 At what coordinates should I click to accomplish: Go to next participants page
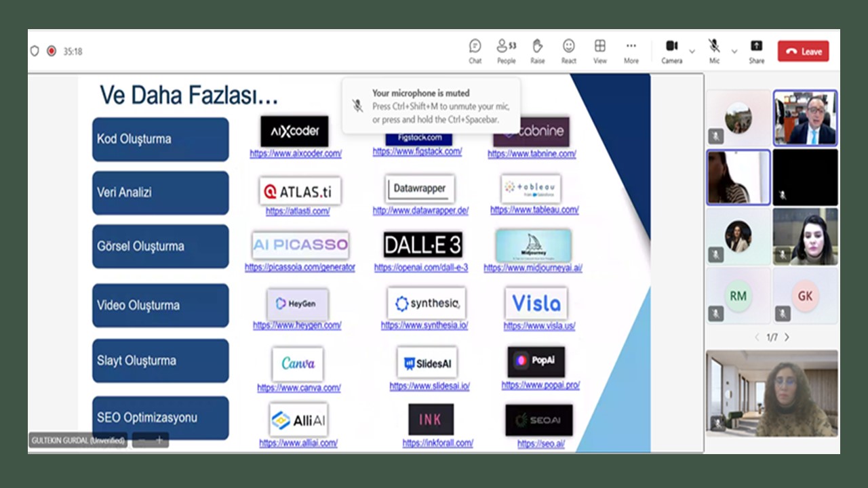(x=787, y=337)
